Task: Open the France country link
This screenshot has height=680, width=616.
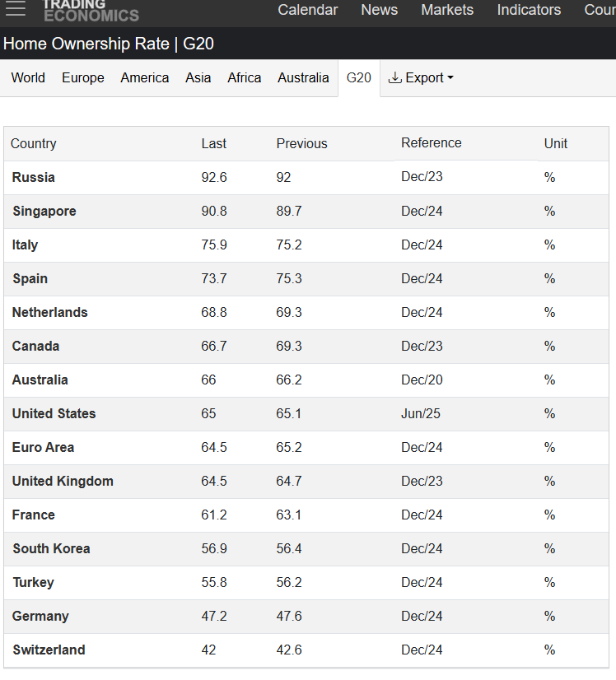Action: [34, 515]
